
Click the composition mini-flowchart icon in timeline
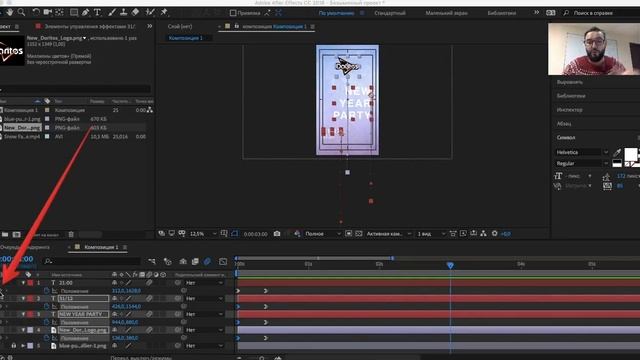152,261
